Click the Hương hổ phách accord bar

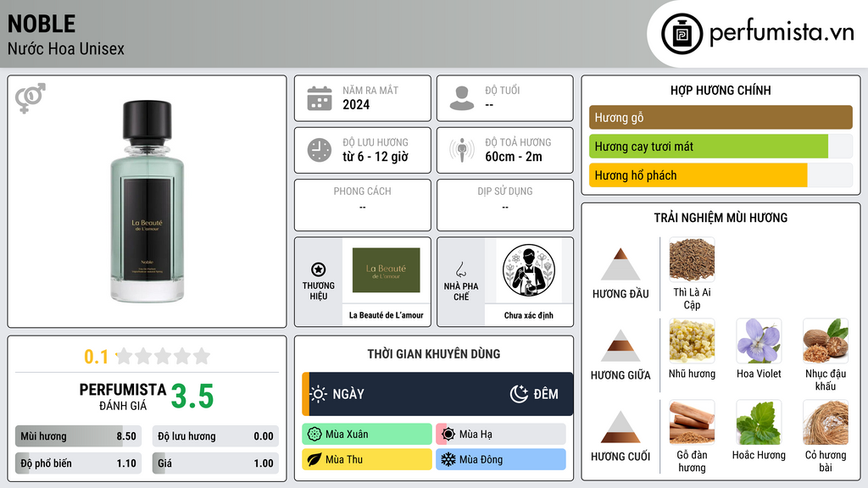point(721,175)
